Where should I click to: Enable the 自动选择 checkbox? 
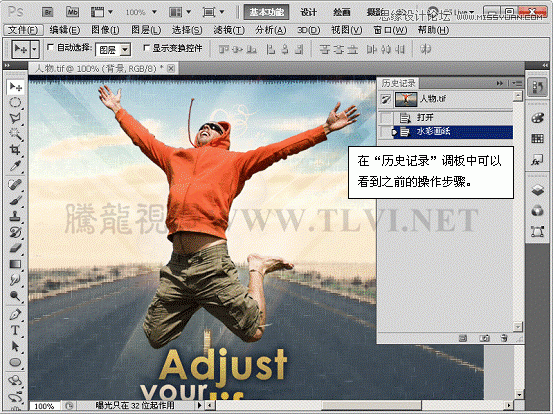click(x=50, y=47)
